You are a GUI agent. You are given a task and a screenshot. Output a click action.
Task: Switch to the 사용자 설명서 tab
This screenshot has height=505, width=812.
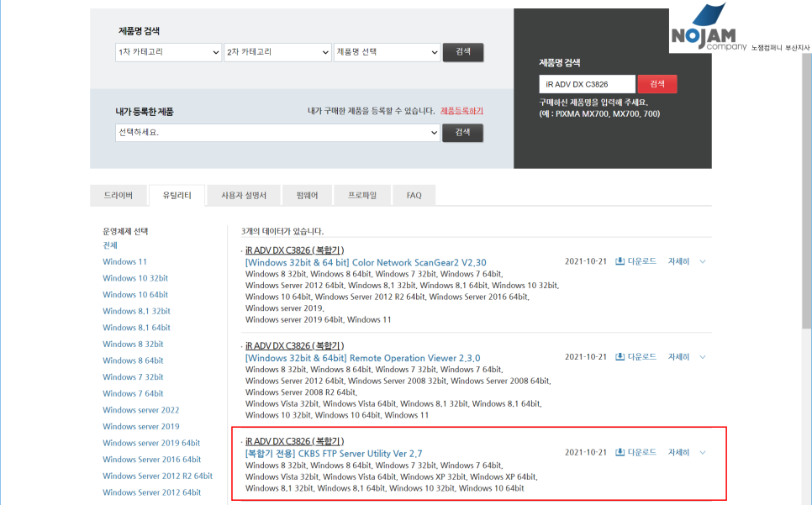coord(244,196)
